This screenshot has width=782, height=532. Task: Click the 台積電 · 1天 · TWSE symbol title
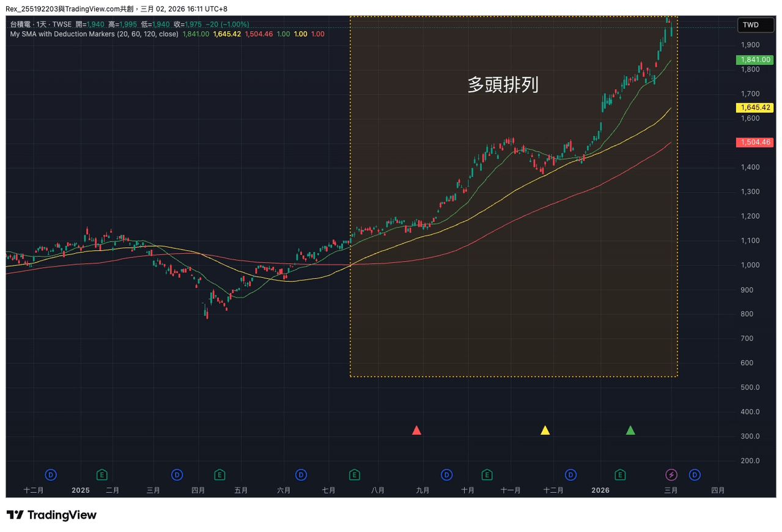point(41,24)
